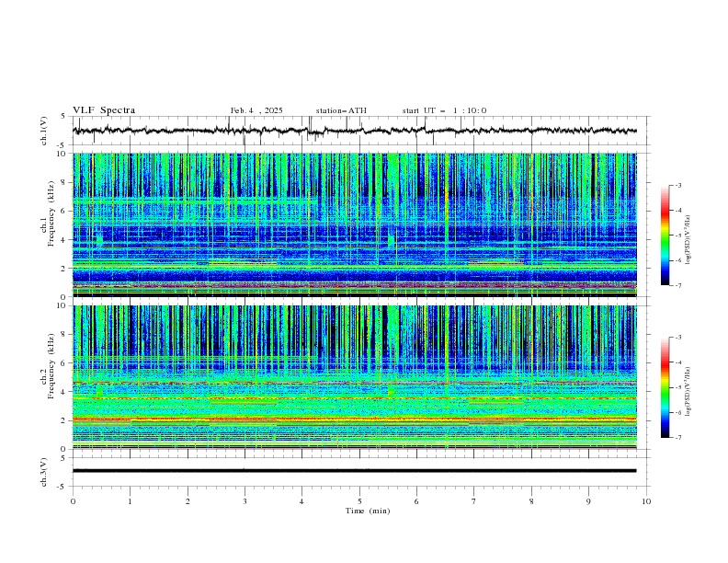This screenshot has height=563, width=728.
Task: Click time axis tick label "5"
Action: 359,501
